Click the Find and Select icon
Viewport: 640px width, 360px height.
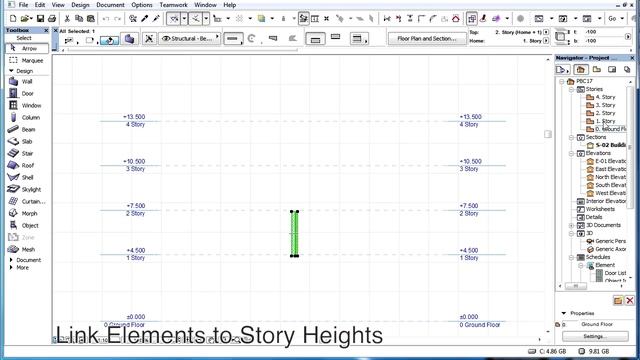click(133, 18)
